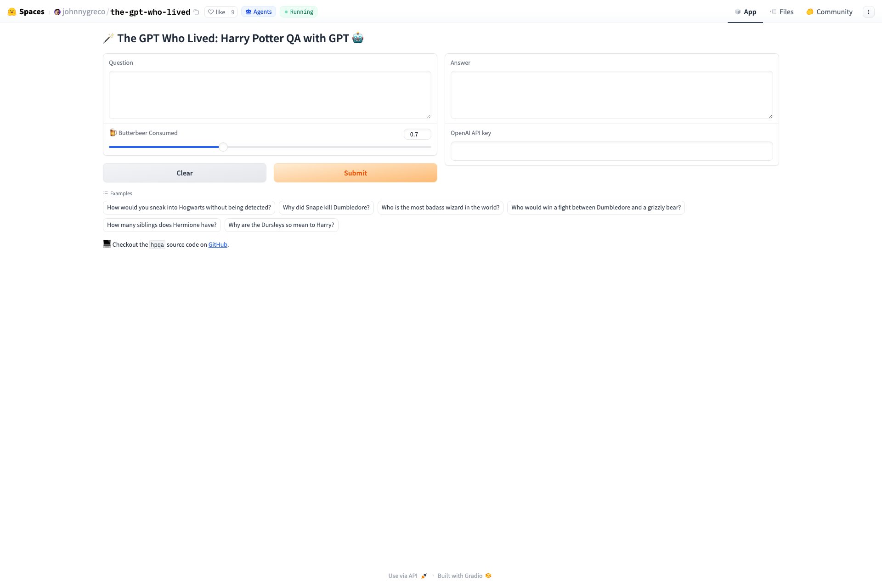Open the three-dot options menu
The height and width of the screenshot is (588, 882).
[x=868, y=12]
